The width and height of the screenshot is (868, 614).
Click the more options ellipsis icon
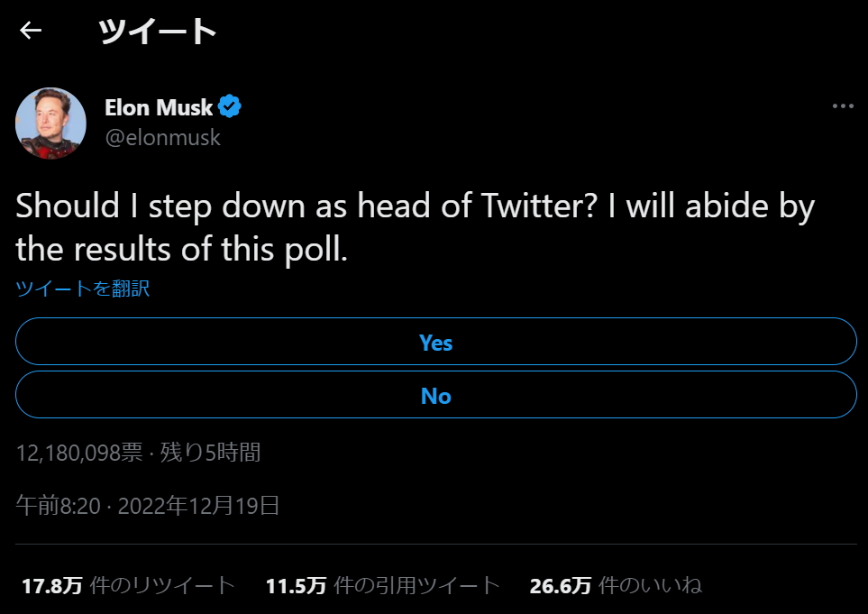pyautogui.click(x=843, y=105)
